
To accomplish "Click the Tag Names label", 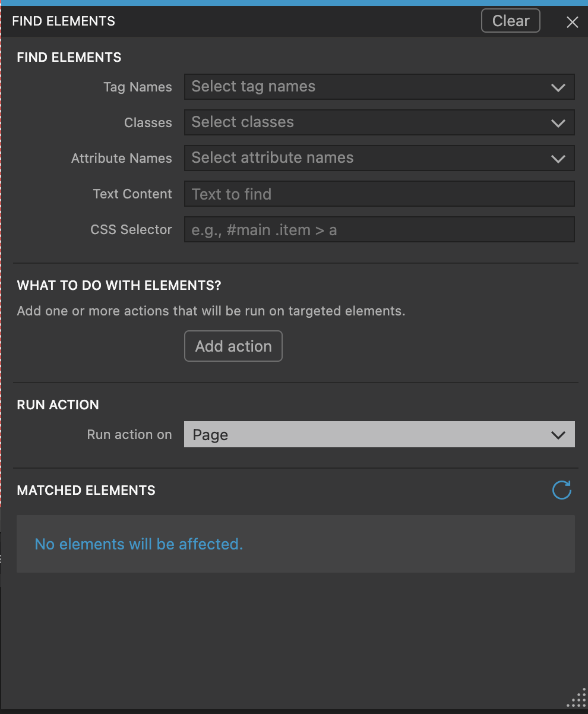I will (x=138, y=87).
